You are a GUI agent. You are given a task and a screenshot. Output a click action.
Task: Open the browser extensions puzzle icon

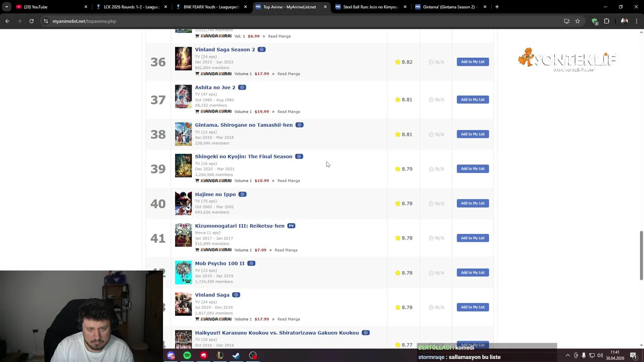[606, 21]
